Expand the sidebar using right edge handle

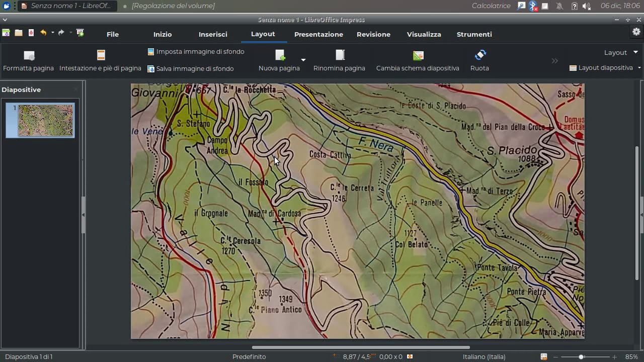point(641,215)
